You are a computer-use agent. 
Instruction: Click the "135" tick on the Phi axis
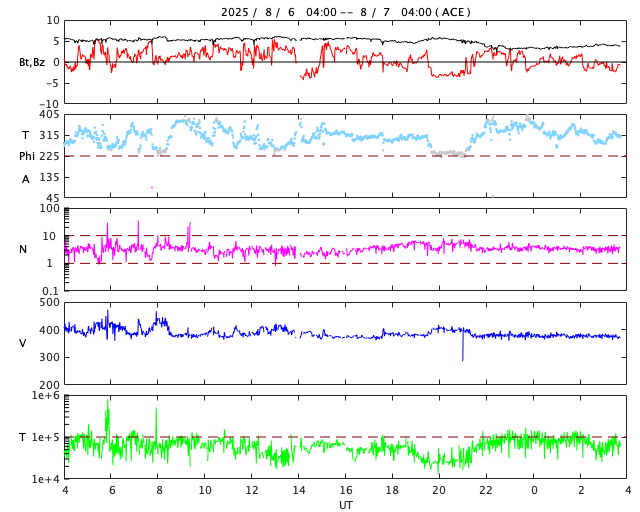point(49,177)
